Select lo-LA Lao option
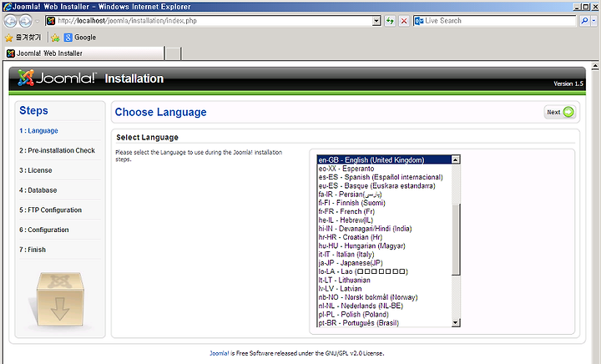 [385, 271]
